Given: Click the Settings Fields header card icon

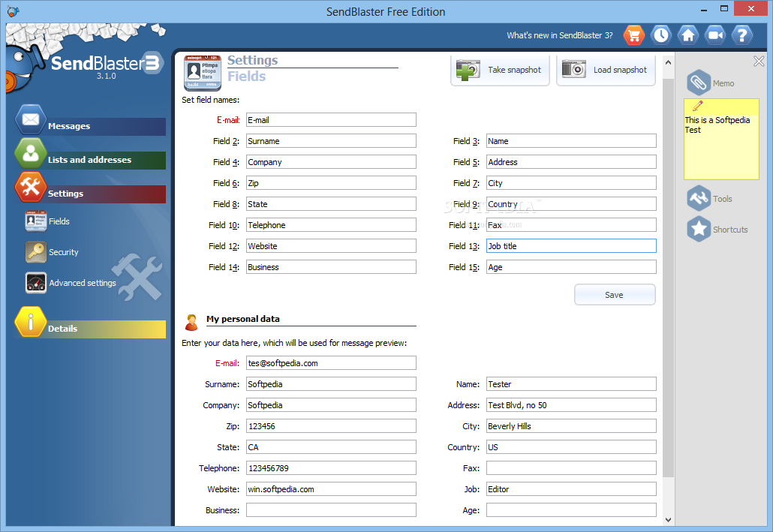Looking at the screenshot, I should 202,73.
